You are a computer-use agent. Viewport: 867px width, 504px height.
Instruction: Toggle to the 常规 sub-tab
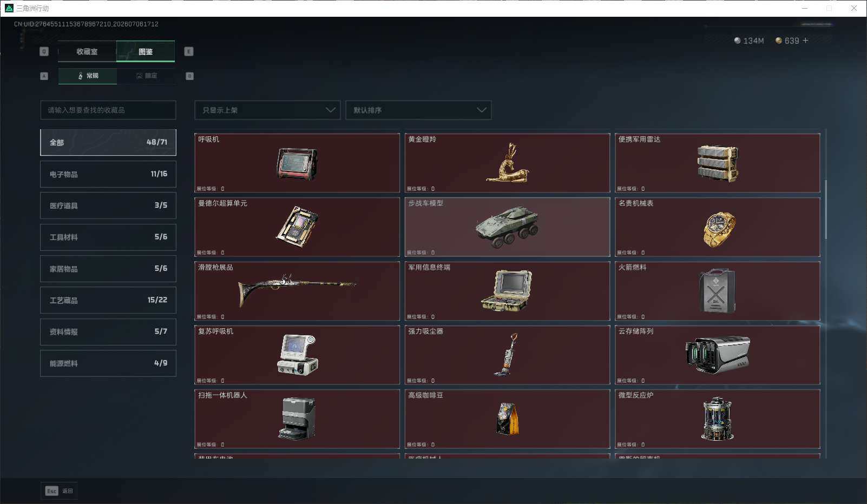[88, 76]
